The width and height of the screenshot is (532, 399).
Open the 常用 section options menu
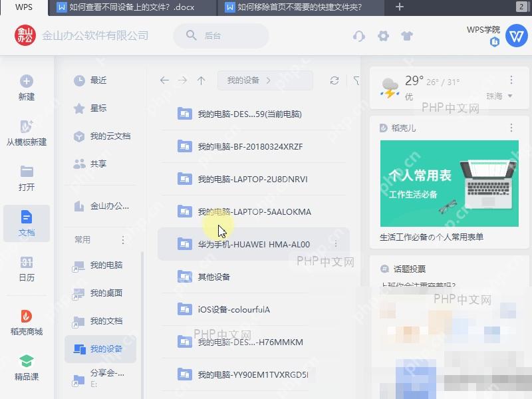point(123,240)
